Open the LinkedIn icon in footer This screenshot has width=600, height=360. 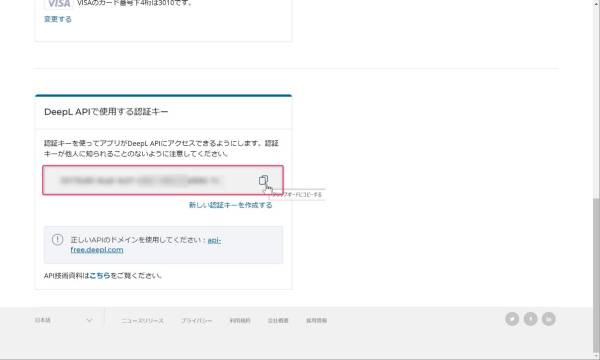tap(549, 319)
